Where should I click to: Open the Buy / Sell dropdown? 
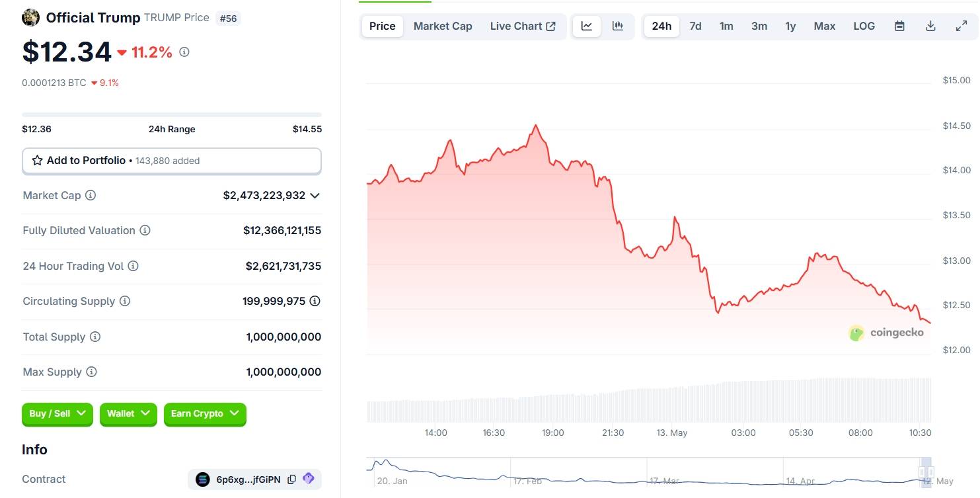click(57, 413)
